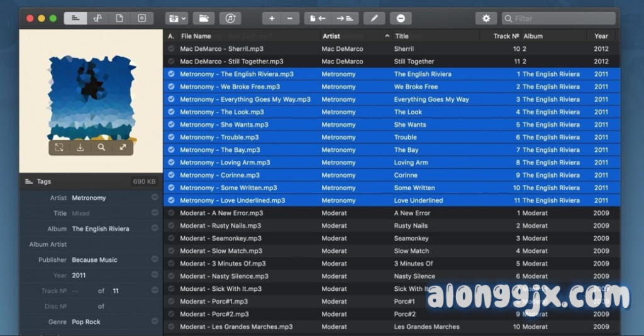The width and height of the screenshot is (644, 336).
Task: Switch to the file info document tab
Action: 119,18
